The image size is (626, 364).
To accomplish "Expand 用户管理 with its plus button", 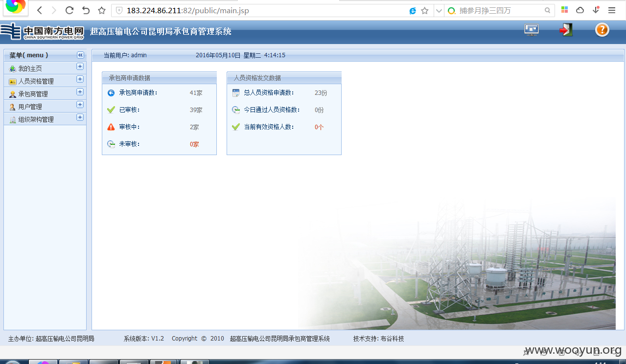I will click(80, 105).
